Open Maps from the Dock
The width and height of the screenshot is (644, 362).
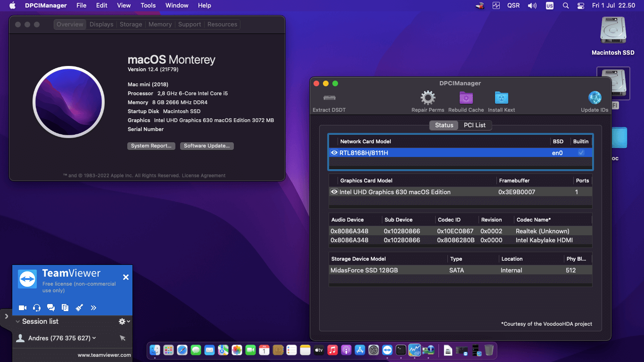pos(223,350)
